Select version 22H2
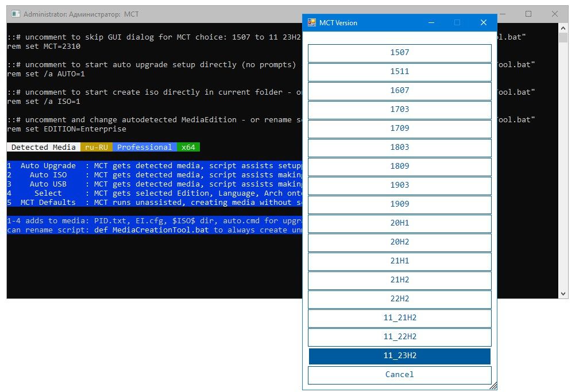This screenshot has width=583, height=392. [400, 299]
